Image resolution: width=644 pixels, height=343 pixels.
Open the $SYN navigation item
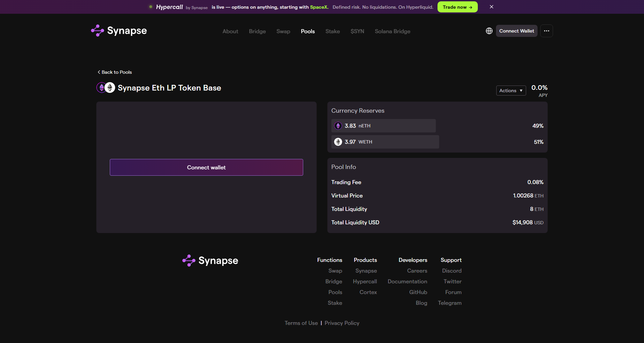[358, 31]
